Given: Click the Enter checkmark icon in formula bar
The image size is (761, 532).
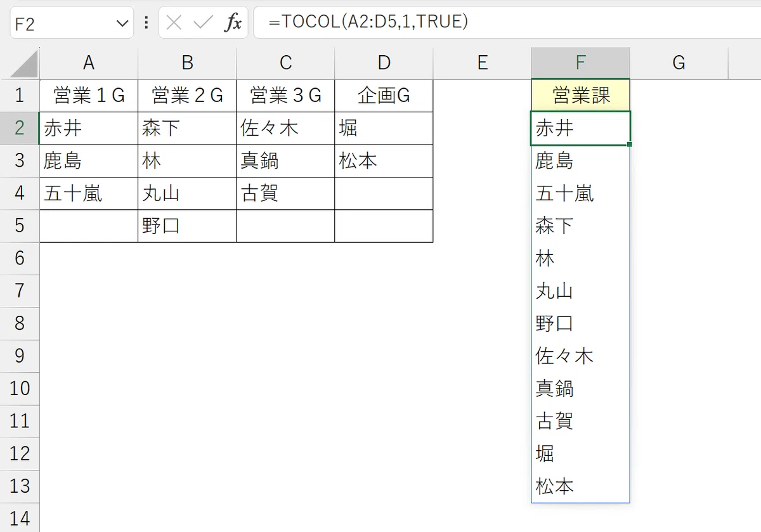Looking at the screenshot, I should [x=203, y=23].
